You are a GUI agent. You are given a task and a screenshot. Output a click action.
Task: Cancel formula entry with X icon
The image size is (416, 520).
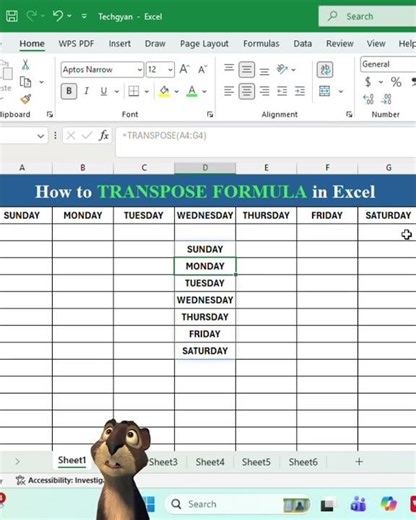point(71,136)
